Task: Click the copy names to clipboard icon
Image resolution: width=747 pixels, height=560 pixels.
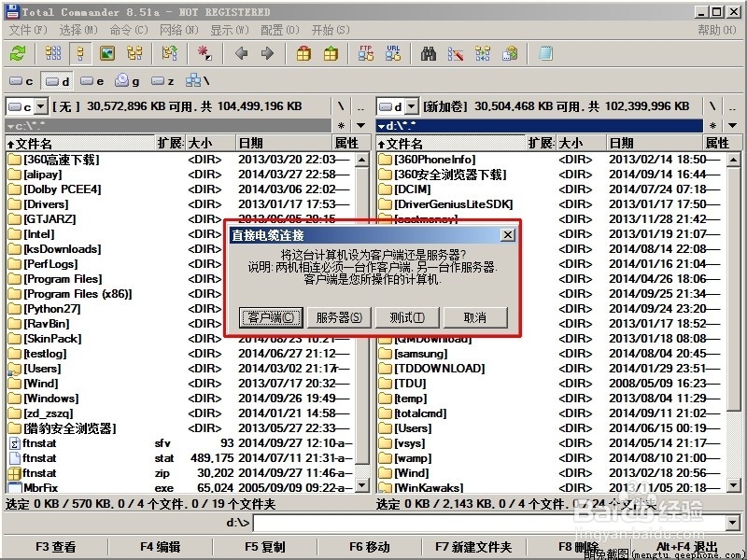Action: (x=510, y=53)
